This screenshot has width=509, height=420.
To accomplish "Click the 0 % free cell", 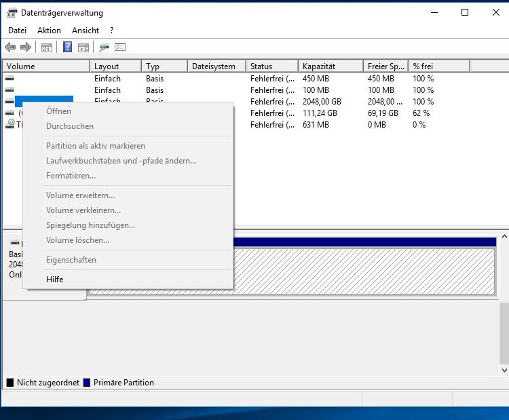I will click(x=419, y=125).
